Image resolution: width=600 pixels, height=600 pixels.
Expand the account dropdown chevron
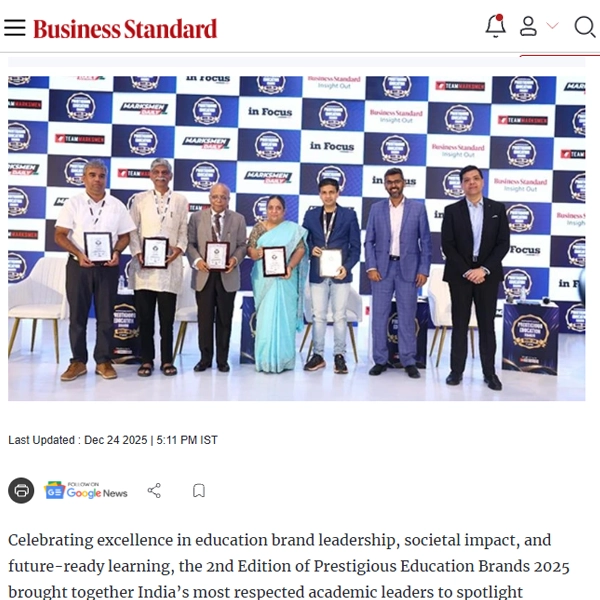pyautogui.click(x=552, y=26)
